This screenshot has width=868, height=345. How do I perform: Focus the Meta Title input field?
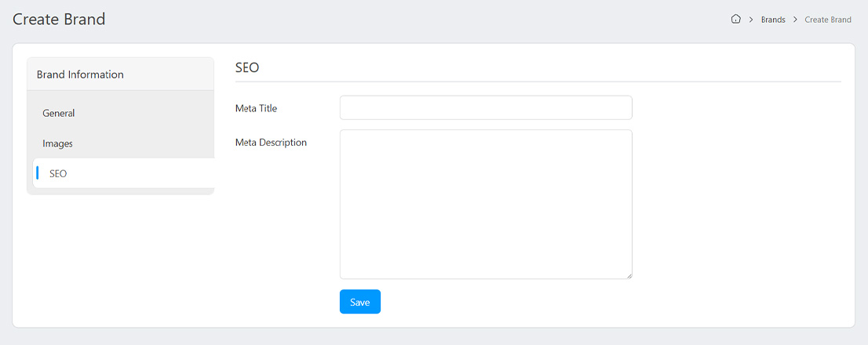pyautogui.click(x=486, y=108)
